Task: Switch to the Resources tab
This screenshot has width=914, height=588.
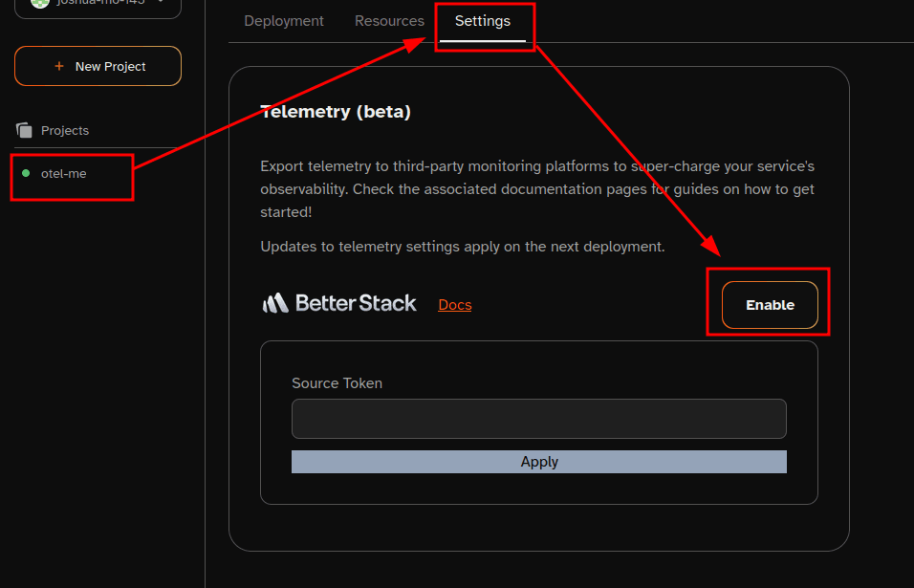Action: point(389,21)
